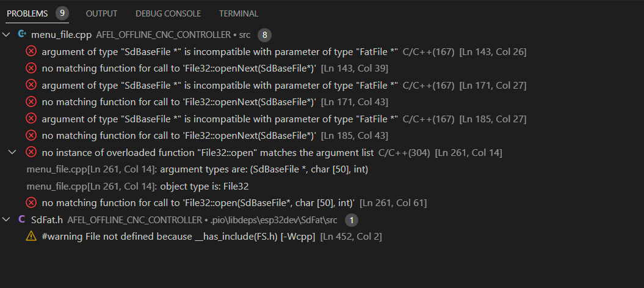Click the C++ file icon for menu_file.cpp
Viewport: 644px width, 288px height.
pos(22,35)
